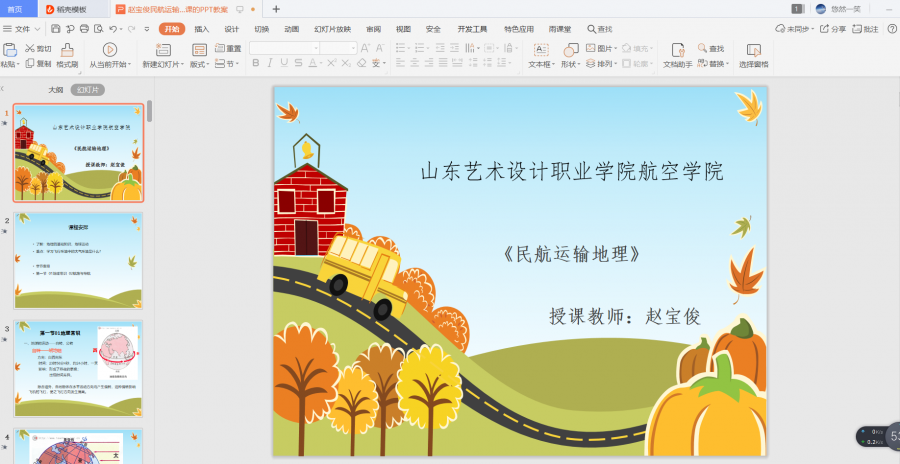Switch to the 稻壳模板 document tab
This screenshot has height=464, width=900.
coord(72,9)
